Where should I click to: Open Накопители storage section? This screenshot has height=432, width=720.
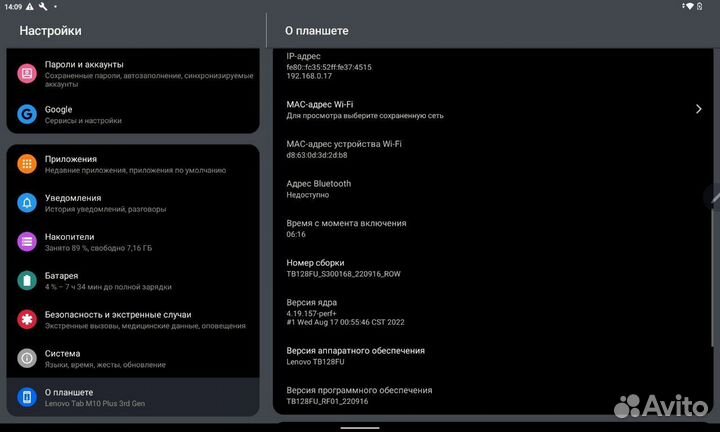point(133,242)
